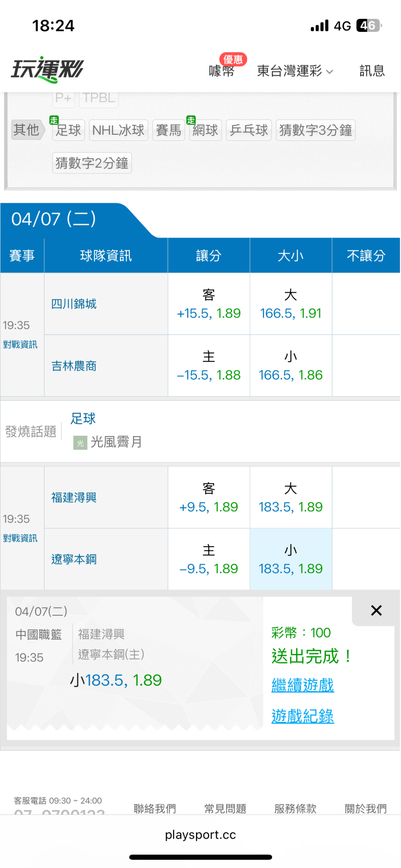
Task: Tap the 光 avatar icon beside 光風霽月
Action: [80, 443]
